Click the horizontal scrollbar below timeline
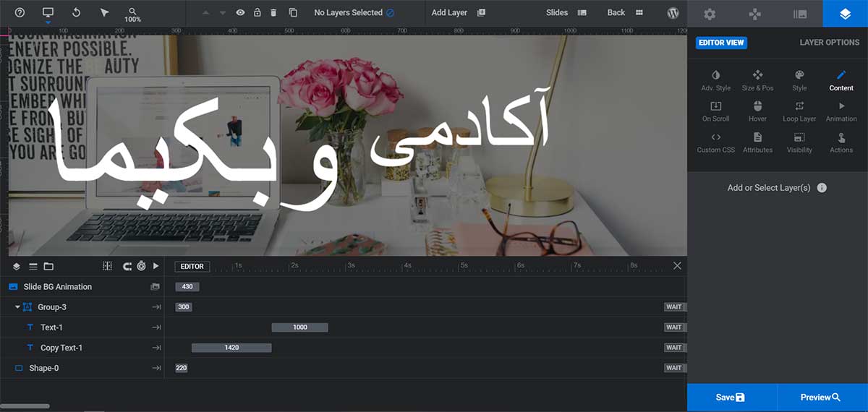The image size is (868, 412). click(x=25, y=407)
